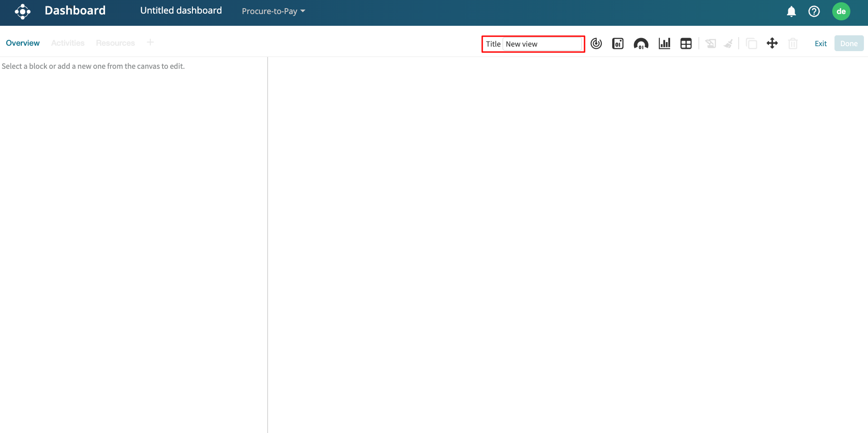This screenshot has width=868, height=433.
Task: Open the help question mark icon
Action: 814,11
